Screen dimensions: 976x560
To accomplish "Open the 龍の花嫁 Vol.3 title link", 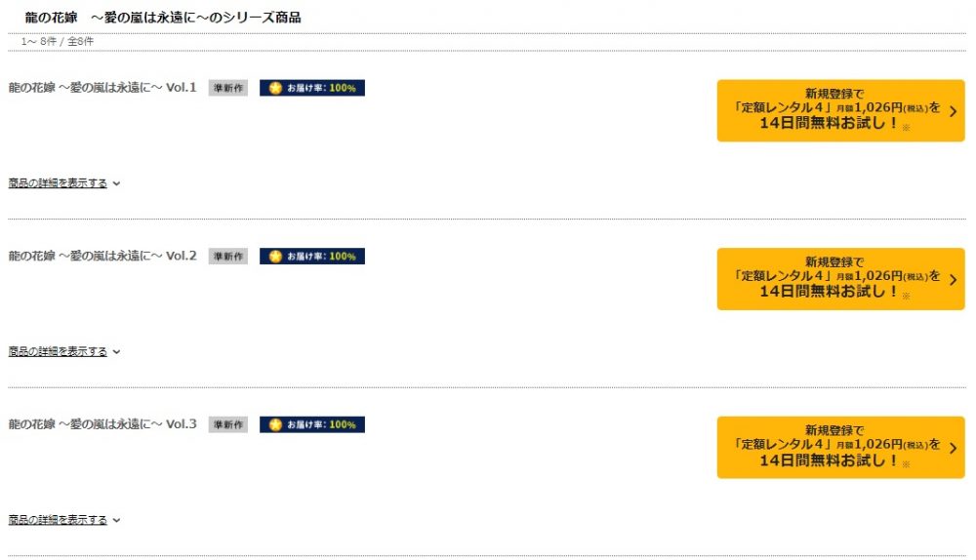I will [102, 424].
